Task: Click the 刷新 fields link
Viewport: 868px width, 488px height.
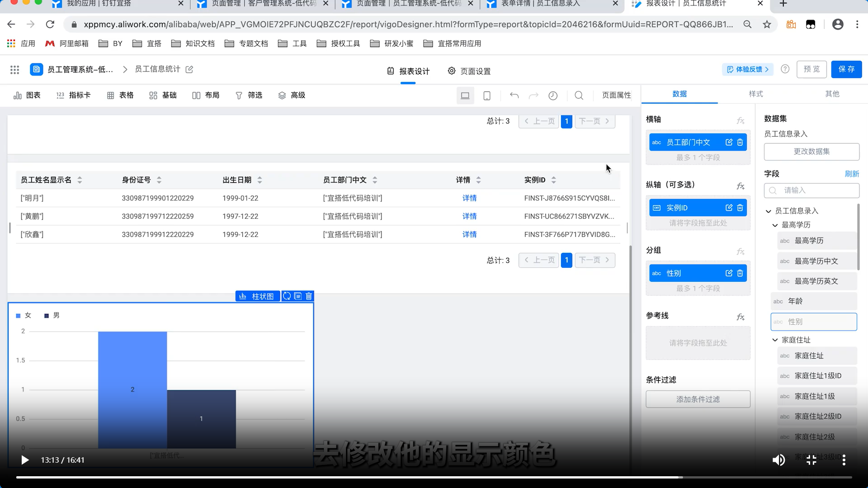Action: point(852,174)
